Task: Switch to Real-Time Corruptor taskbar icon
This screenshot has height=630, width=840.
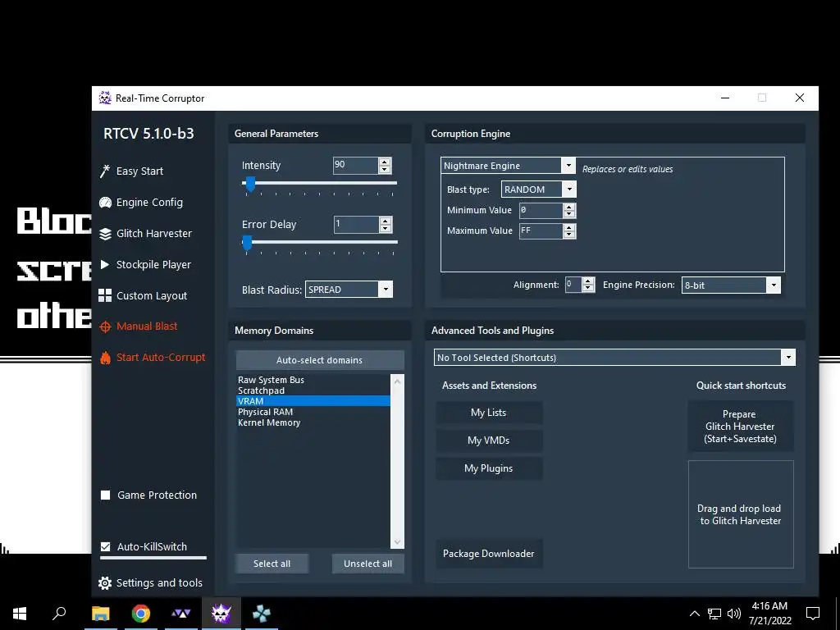Action: [221, 614]
